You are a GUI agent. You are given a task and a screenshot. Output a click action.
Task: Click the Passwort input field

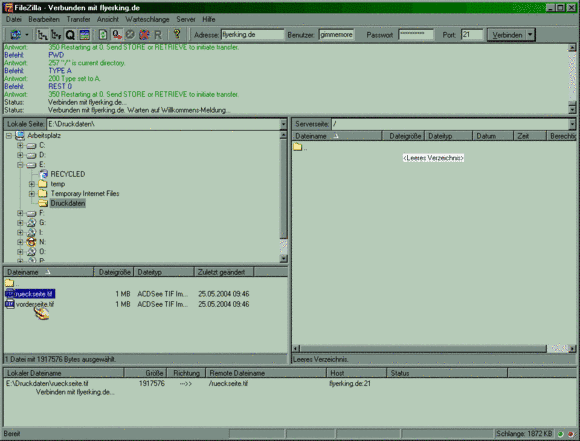pos(416,35)
